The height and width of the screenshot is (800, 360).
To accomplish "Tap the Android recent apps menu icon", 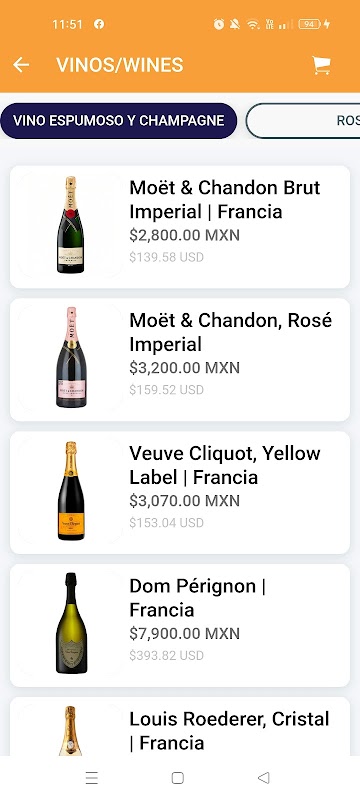I will pyautogui.click(x=92, y=778).
